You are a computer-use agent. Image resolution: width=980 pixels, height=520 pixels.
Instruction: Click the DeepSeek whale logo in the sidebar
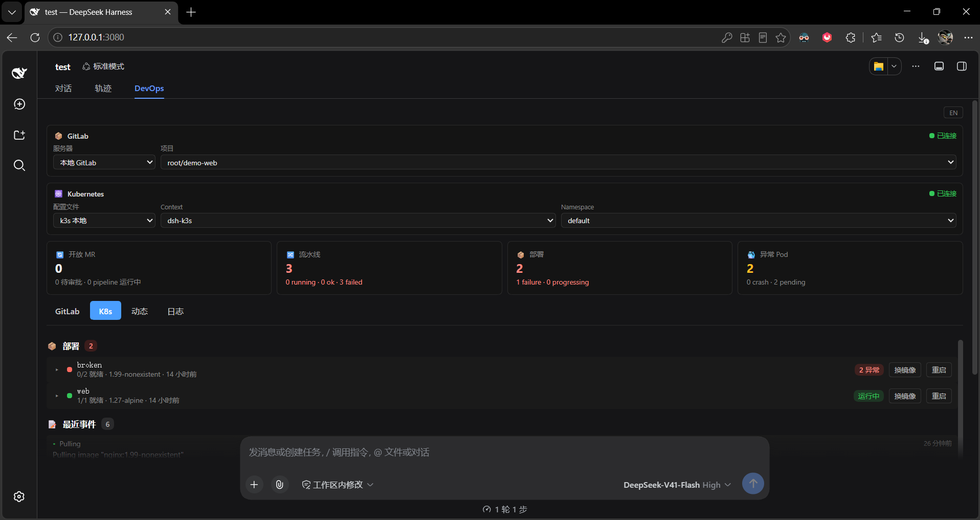coord(19,73)
